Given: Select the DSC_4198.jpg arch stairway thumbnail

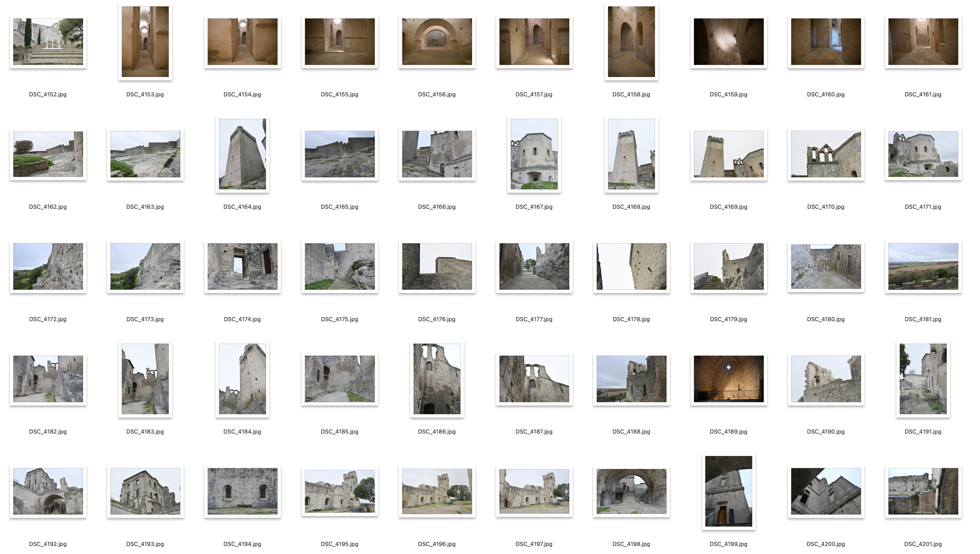Looking at the screenshot, I should (x=631, y=491).
